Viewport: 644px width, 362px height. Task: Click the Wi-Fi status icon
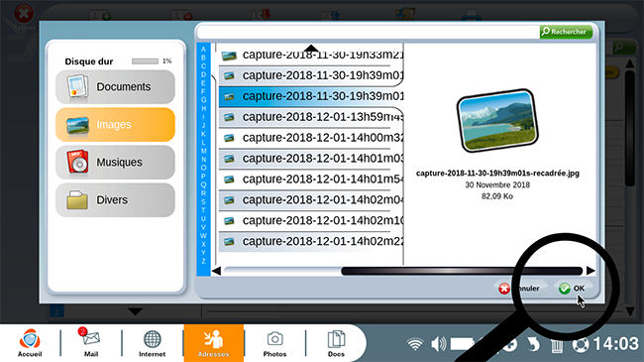click(415, 344)
